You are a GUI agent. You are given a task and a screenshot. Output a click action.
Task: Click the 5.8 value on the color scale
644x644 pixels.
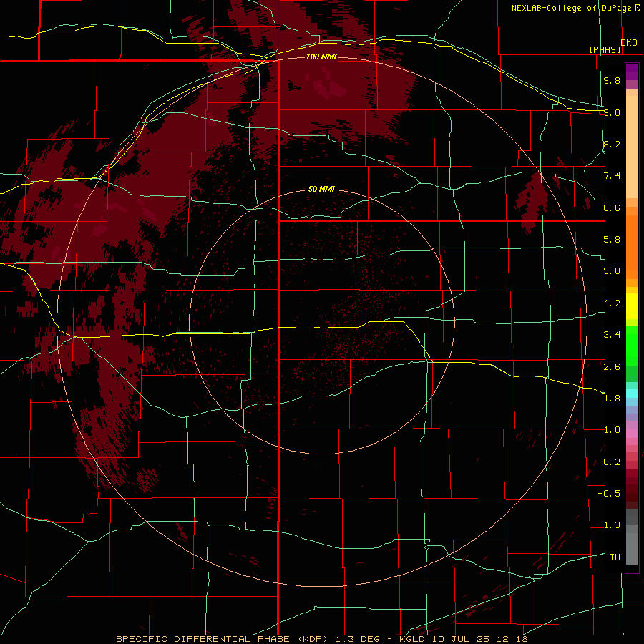pos(612,240)
